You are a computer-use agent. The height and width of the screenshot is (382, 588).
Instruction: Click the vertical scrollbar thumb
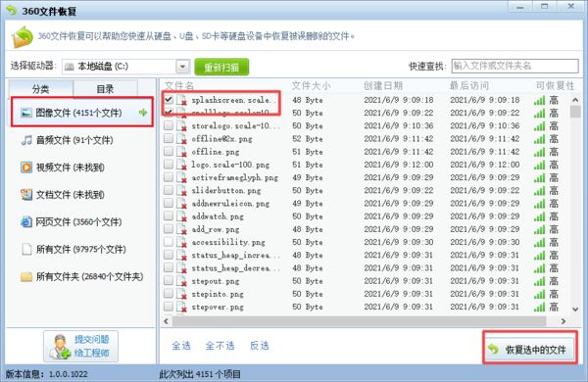click(x=575, y=112)
